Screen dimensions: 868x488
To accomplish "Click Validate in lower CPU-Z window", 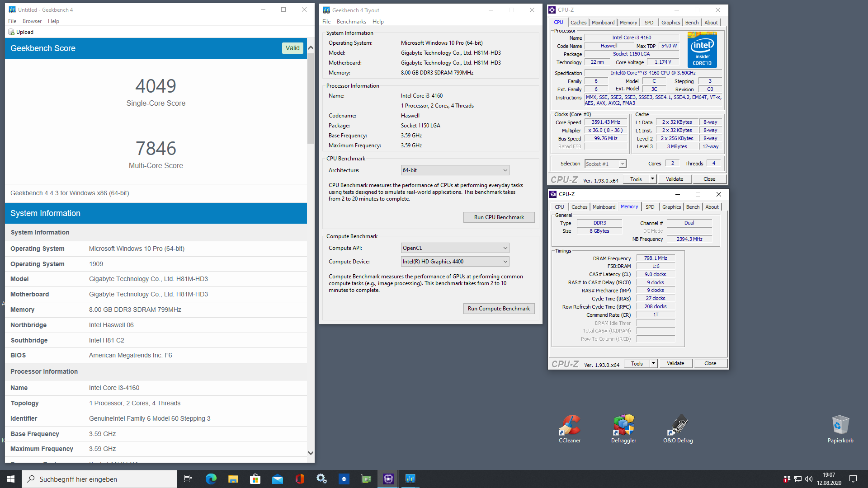I will click(675, 364).
